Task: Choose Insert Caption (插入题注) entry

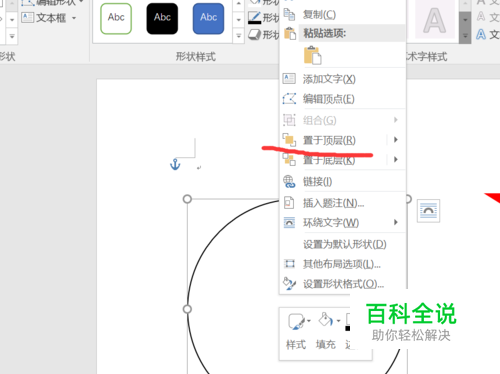Action: coord(343,203)
